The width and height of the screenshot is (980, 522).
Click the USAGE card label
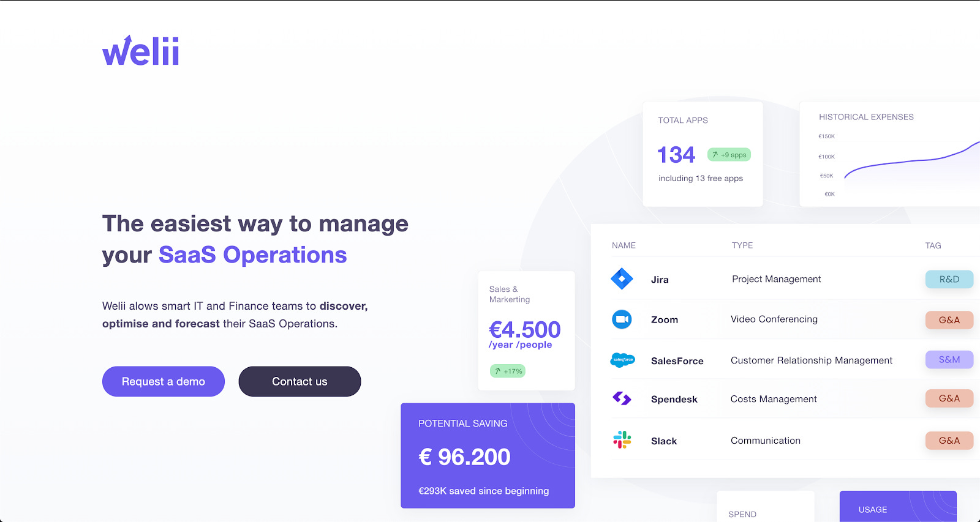873,510
